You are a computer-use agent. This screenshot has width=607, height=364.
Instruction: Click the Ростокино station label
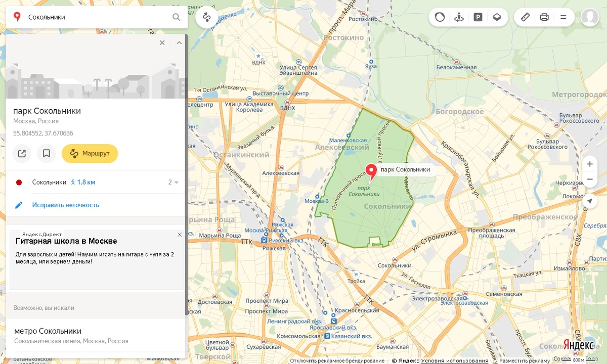pos(364,19)
